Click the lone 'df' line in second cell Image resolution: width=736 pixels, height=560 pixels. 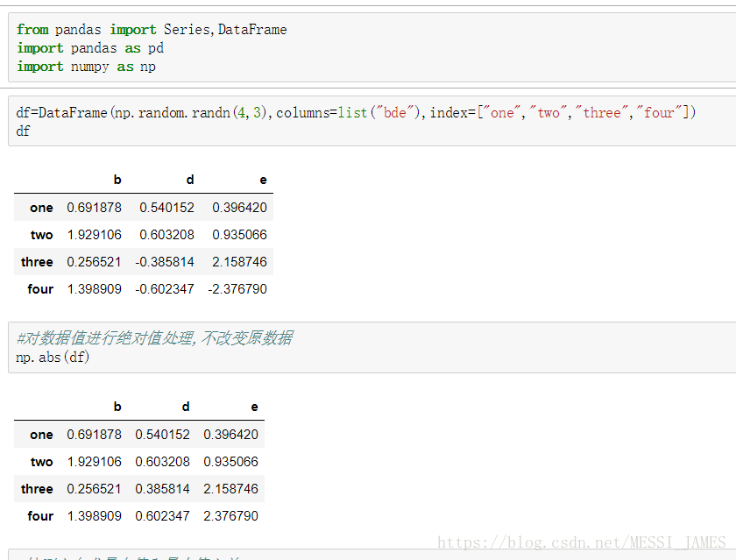(23, 131)
